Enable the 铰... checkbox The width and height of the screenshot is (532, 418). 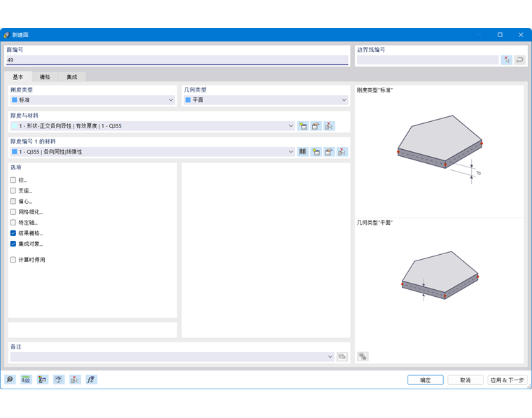pos(13,180)
